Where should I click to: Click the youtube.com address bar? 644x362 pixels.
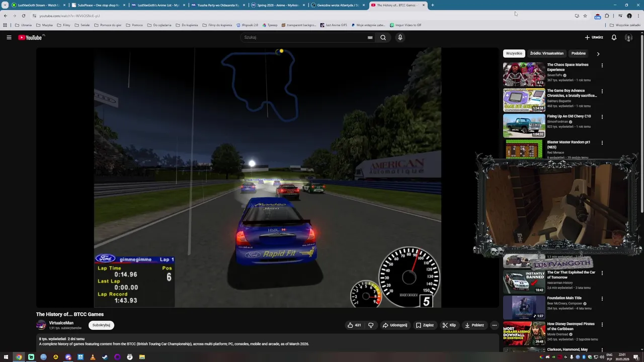(x=302, y=16)
